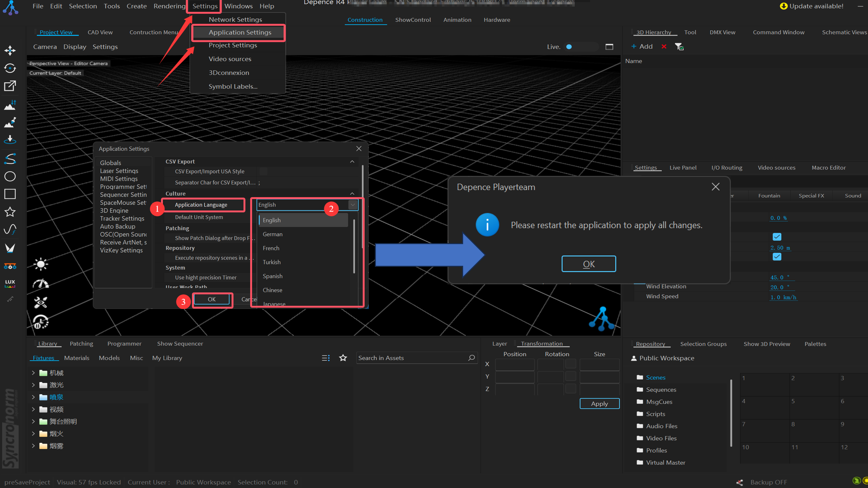Image resolution: width=868 pixels, height=488 pixels.
Task: Click the filter icon next to Add
Action: pos(679,47)
